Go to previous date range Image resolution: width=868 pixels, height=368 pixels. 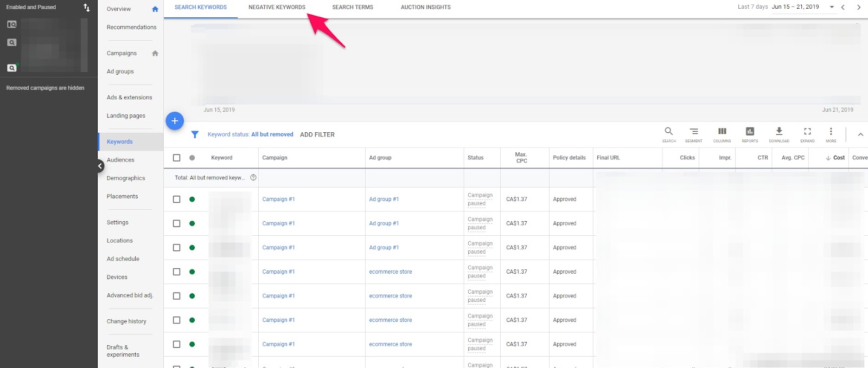click(843, 7)
